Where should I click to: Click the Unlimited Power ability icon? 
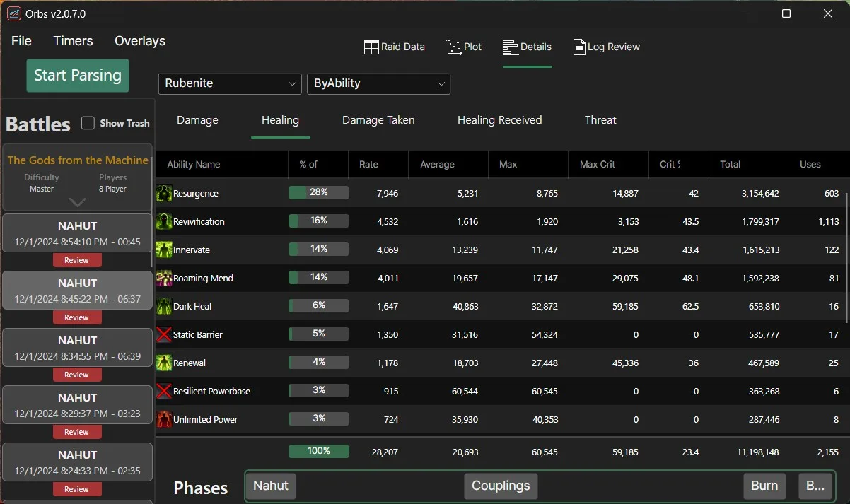tap(164, 419)
